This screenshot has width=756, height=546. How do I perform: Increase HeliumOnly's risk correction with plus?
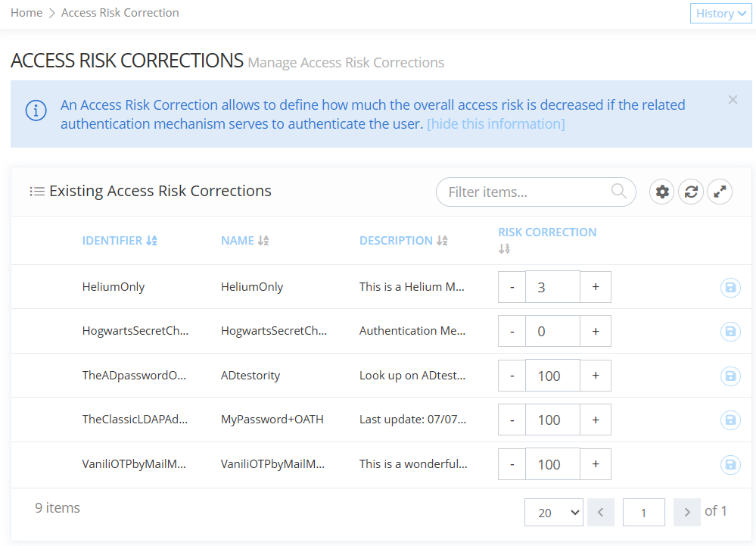[595, 287]
